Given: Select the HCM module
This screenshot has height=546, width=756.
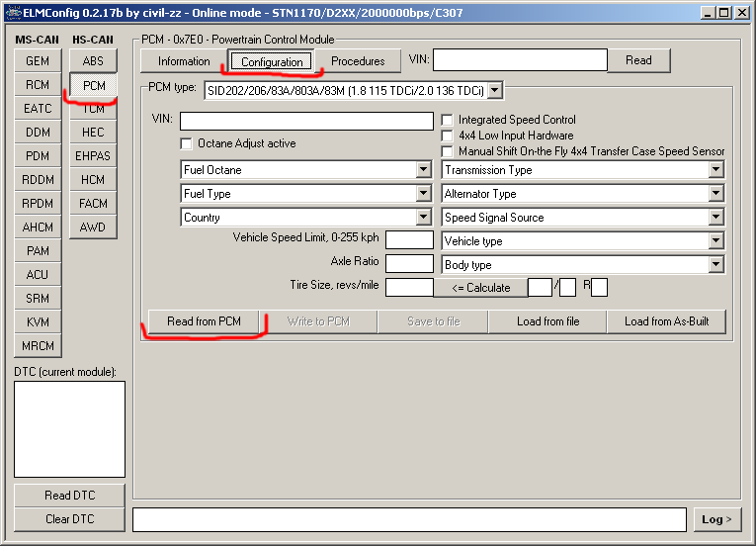Looking at the screenshot, I should coord(93,180).
